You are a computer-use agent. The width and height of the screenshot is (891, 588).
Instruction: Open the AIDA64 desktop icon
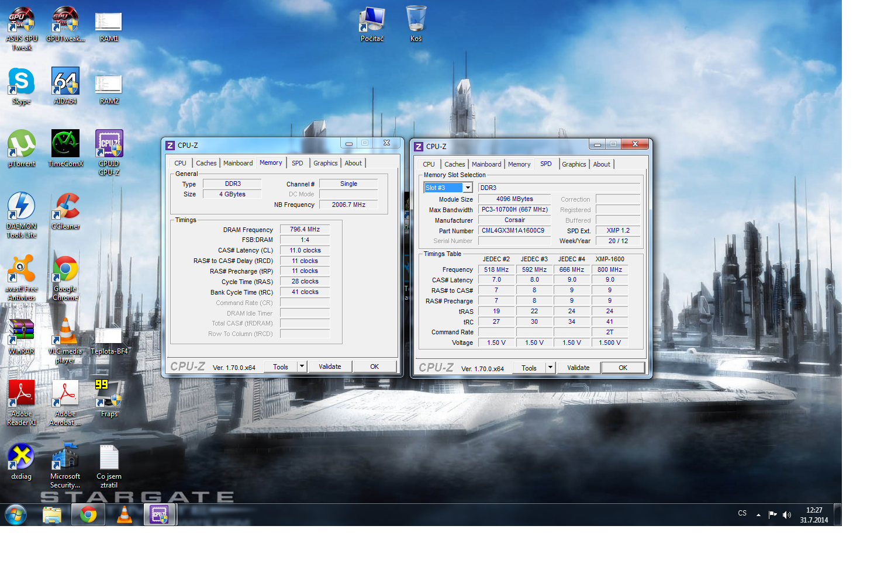[65, 82]
